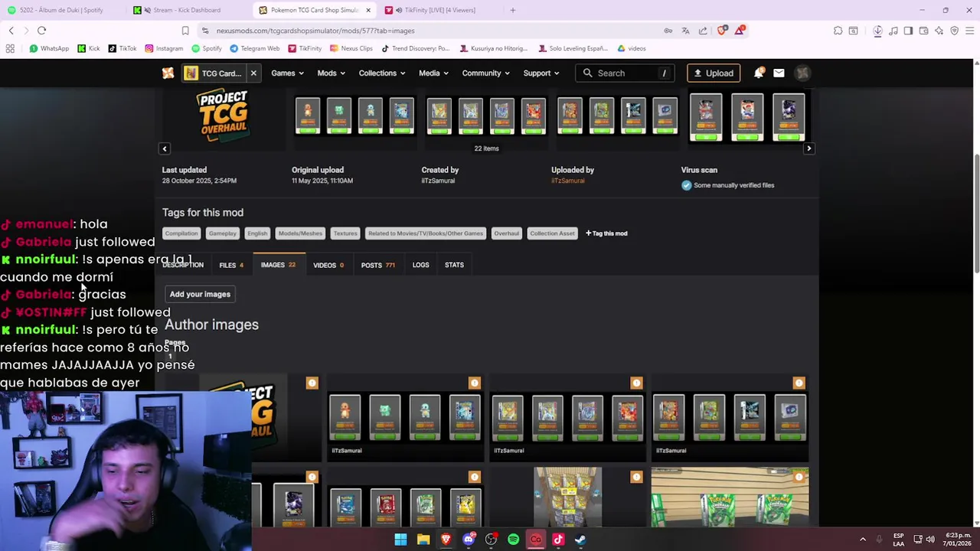Select the Compilation tag
Viewport: 980px width, 551px height.
[x=181, y=233]
